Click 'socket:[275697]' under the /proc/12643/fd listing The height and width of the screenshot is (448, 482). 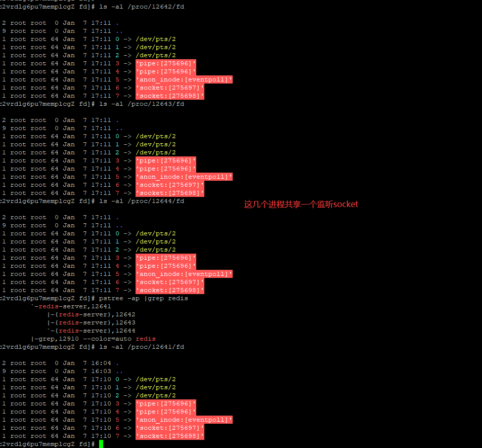[169, 185]
